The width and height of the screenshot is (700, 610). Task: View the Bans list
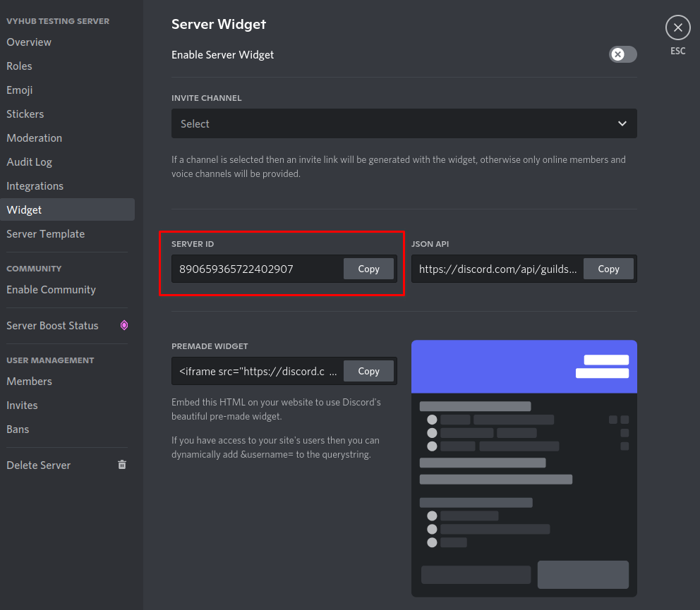click(18, 429)
